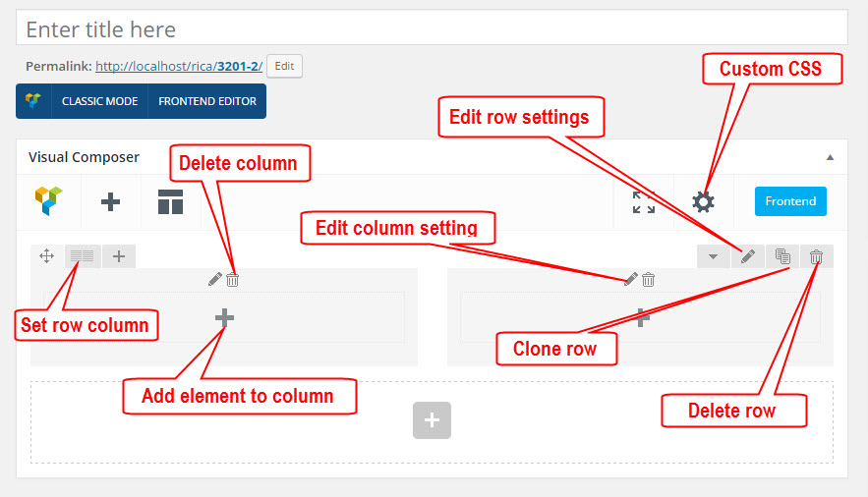Toggle row collapse with the down arrow
Viewport: 868px width, 497px height.
pos(713,256)
